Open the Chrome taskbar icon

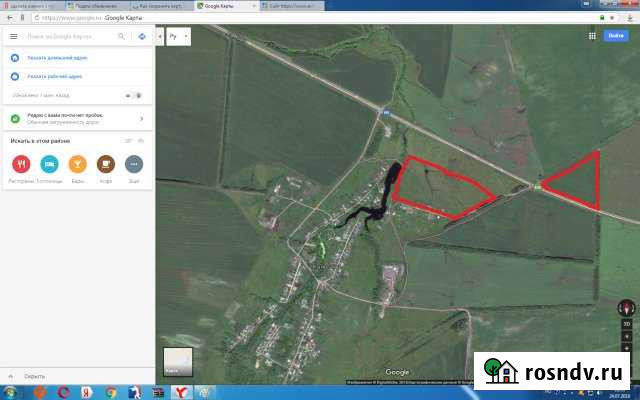click(x=111, y=393)
